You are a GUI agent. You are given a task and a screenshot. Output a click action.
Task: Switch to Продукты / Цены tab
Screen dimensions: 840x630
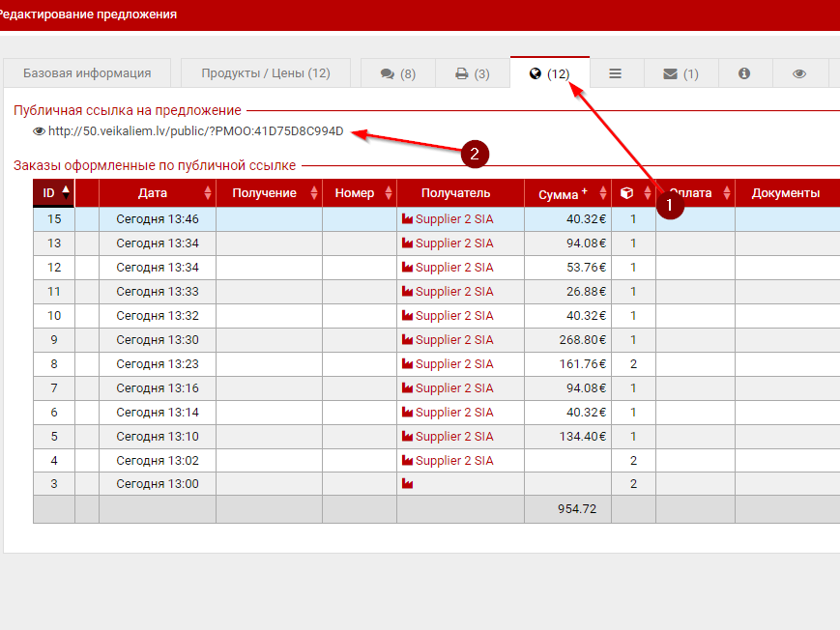pos(266,73)
